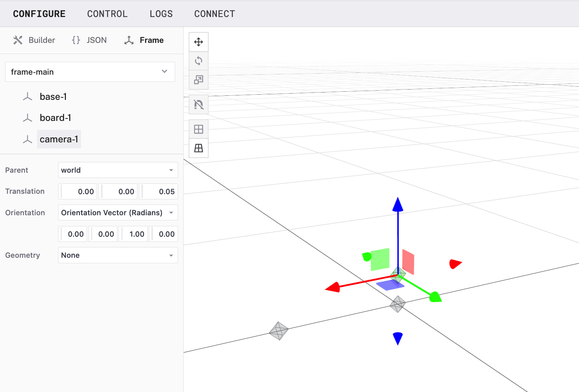
Task: Switch to perspective grid view
Action: (198, 148)
